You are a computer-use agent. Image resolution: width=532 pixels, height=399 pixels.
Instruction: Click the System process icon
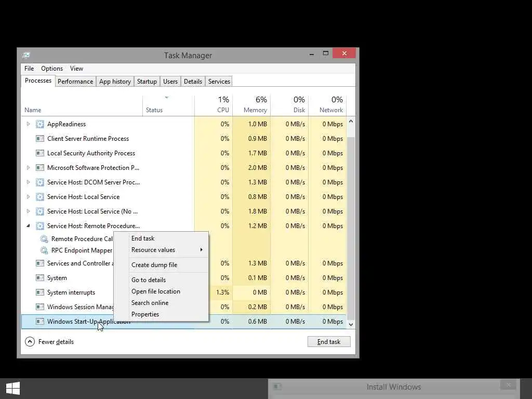[x=39, y=278]
